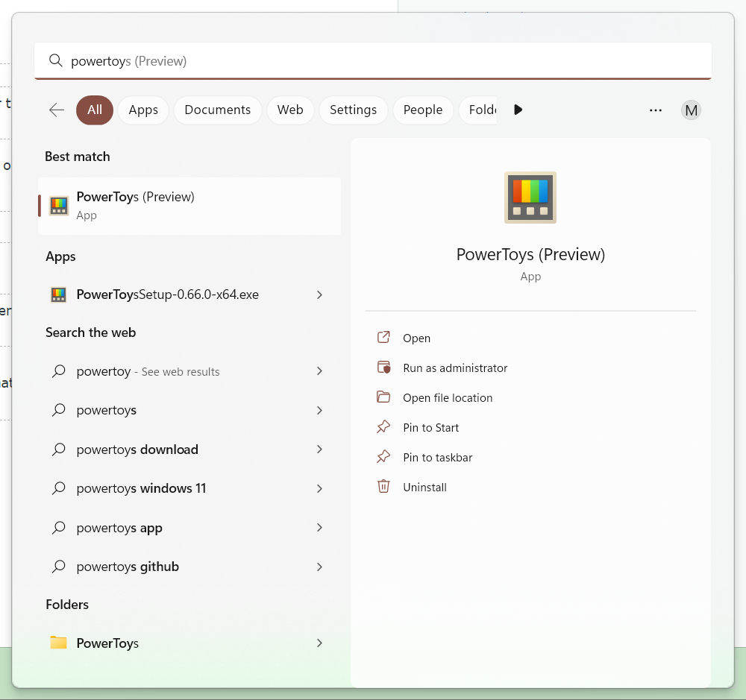Image resolution: width=746 pixels, height=700 pixels.
Task: Click the 'powertoys app' suggestion text
Action: 119,528
